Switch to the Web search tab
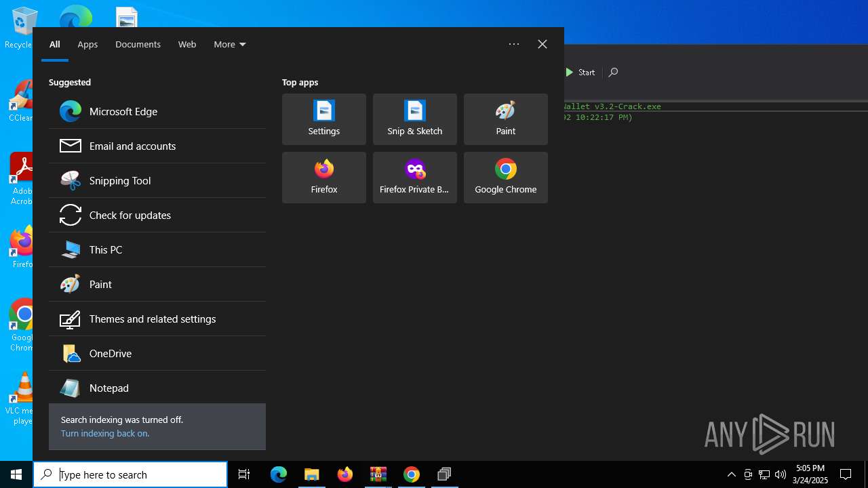The width and height of the screenshot is (868, 488). point(187,45)
